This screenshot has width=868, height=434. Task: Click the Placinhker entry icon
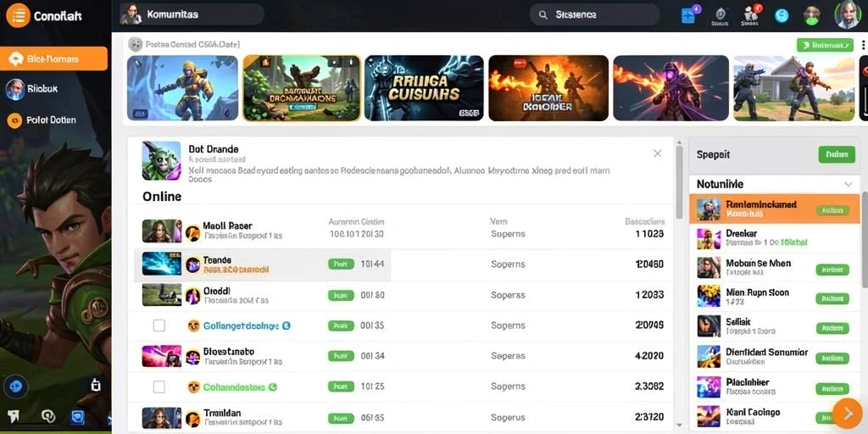click(x=709, y=387)
